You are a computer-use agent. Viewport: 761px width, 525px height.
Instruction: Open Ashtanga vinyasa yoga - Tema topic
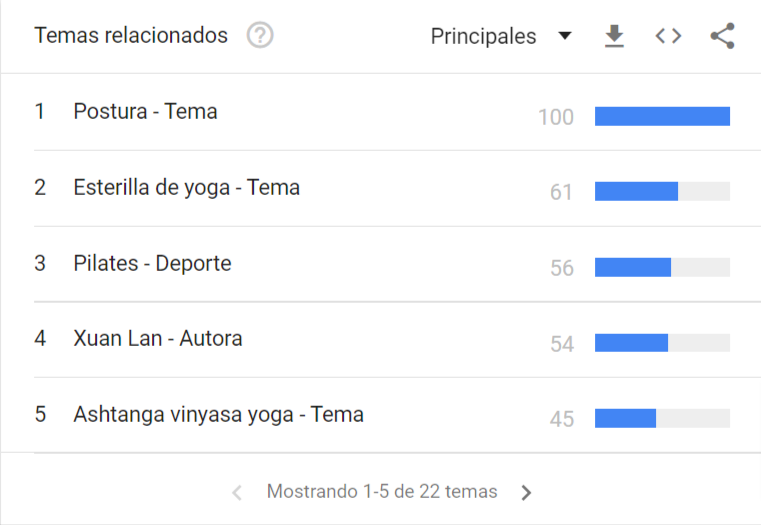[218, 415]
